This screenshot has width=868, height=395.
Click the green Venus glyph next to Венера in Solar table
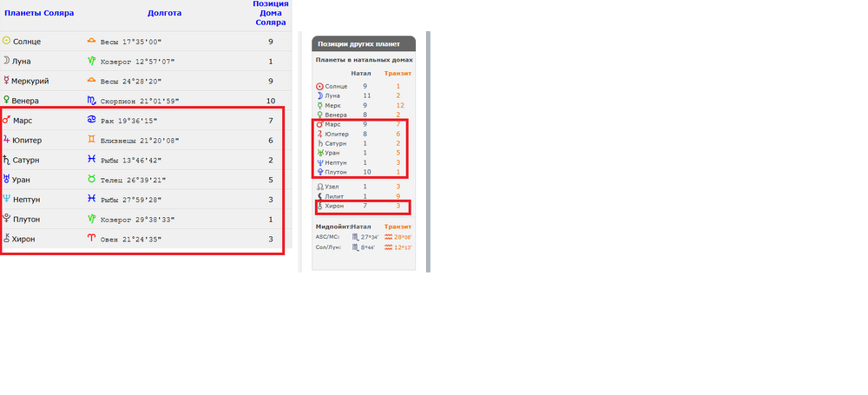6,101
